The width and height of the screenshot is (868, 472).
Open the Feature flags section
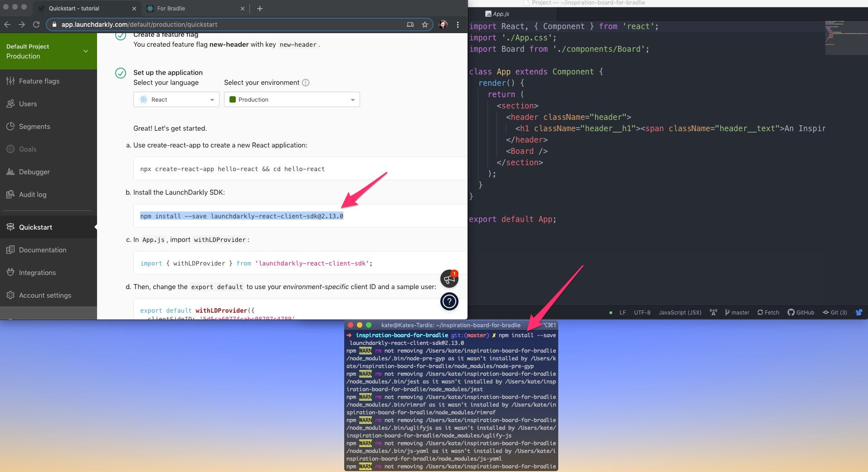(39, 81)
